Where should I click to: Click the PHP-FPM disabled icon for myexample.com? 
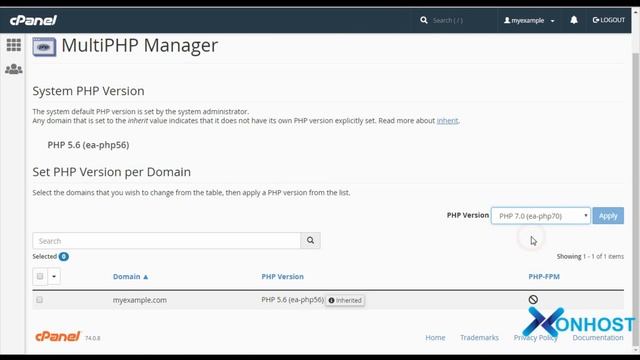coord(533,300)
